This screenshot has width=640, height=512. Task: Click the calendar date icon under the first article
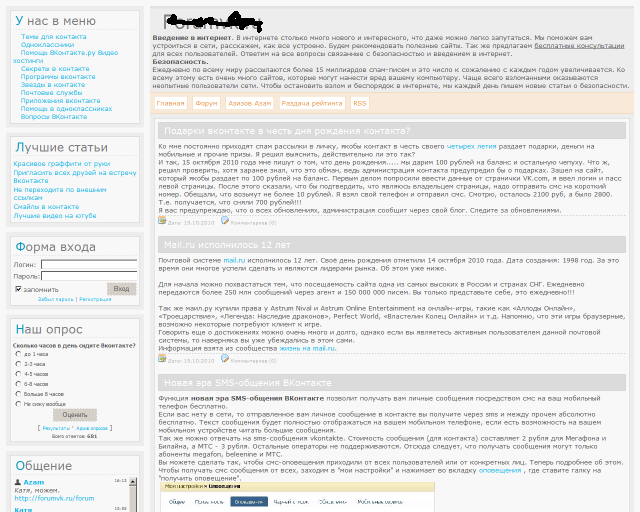pos(163,221)
